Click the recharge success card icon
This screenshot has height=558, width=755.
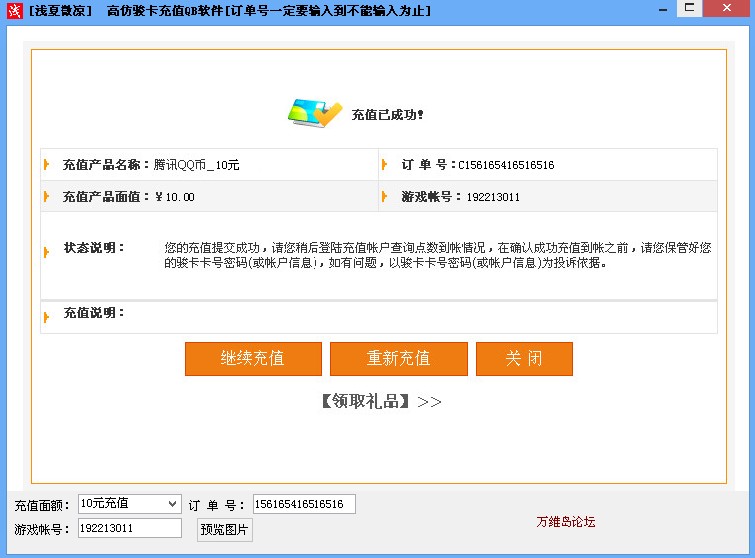pyautogui.click(x=315, y=113)
